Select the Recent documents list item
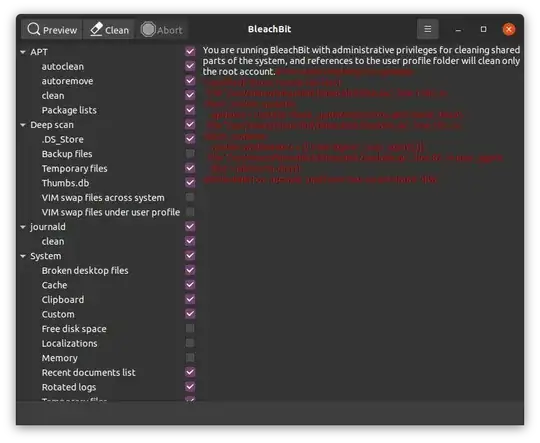Image resolution: width=540 pixels, height=443 pixels. point(89,373)
